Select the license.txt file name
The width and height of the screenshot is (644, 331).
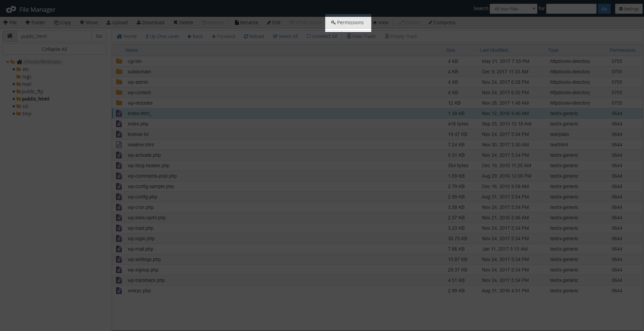click(x=138, y=134)
